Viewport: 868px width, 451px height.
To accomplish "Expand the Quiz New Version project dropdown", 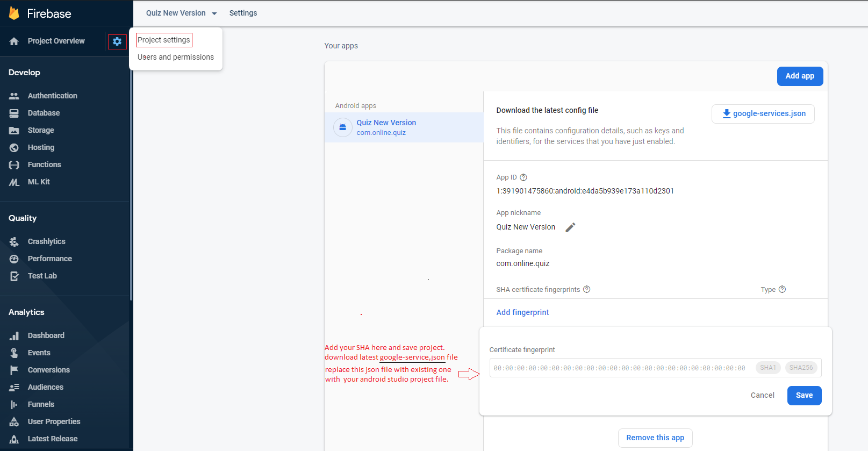I will click(182, 13).
